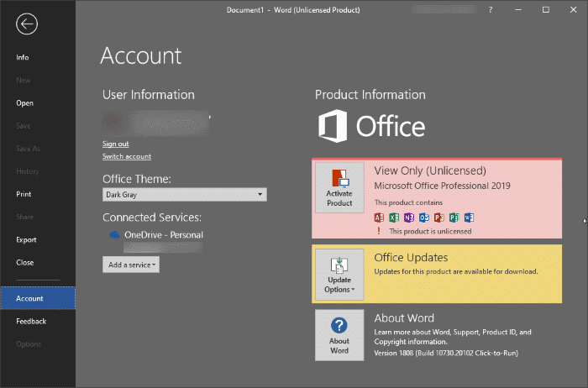Click the Excel app icon
Screen dimensions: 588x388
[x=394, y=218]
